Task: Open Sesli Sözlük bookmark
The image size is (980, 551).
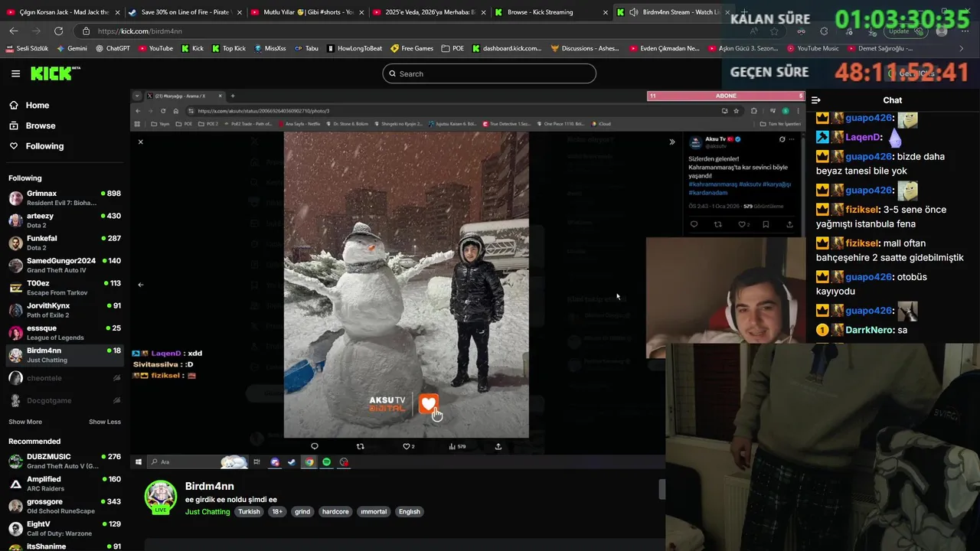Action: 27,48
